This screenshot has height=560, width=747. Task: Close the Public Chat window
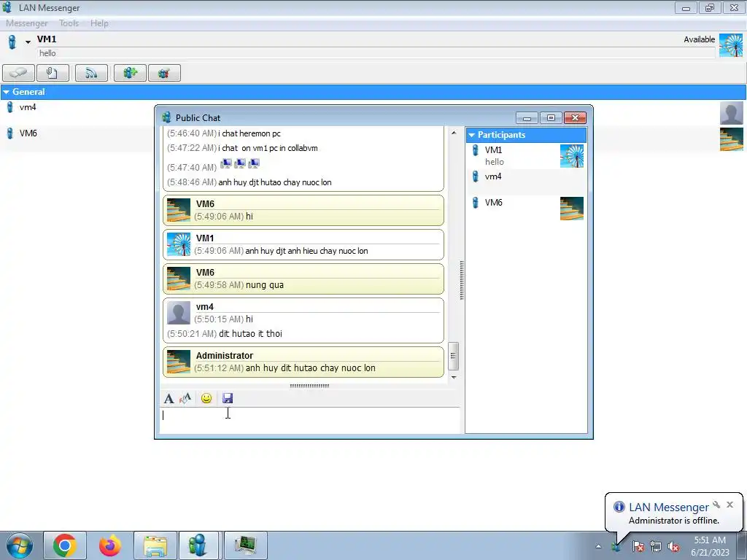(575, 117)
